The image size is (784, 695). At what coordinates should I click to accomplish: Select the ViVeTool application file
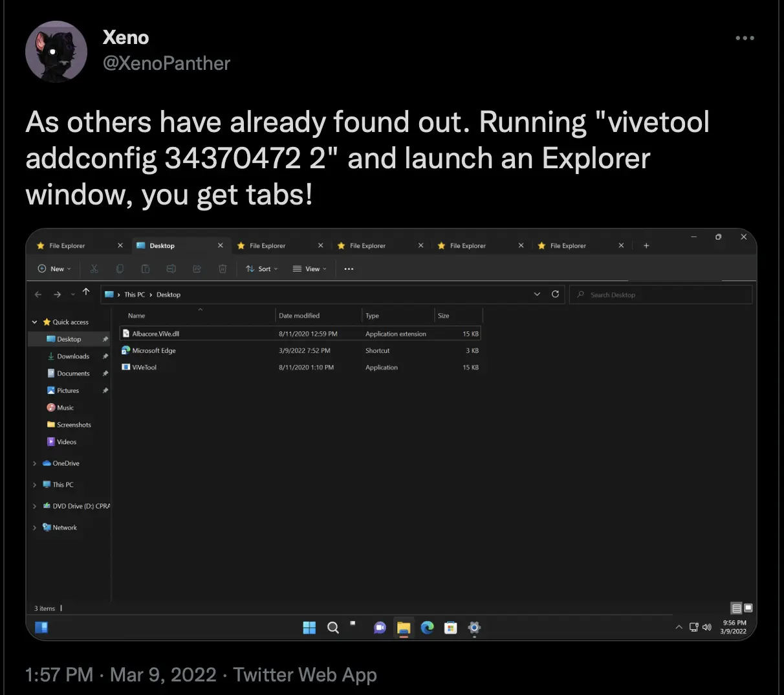click(300, 368)
